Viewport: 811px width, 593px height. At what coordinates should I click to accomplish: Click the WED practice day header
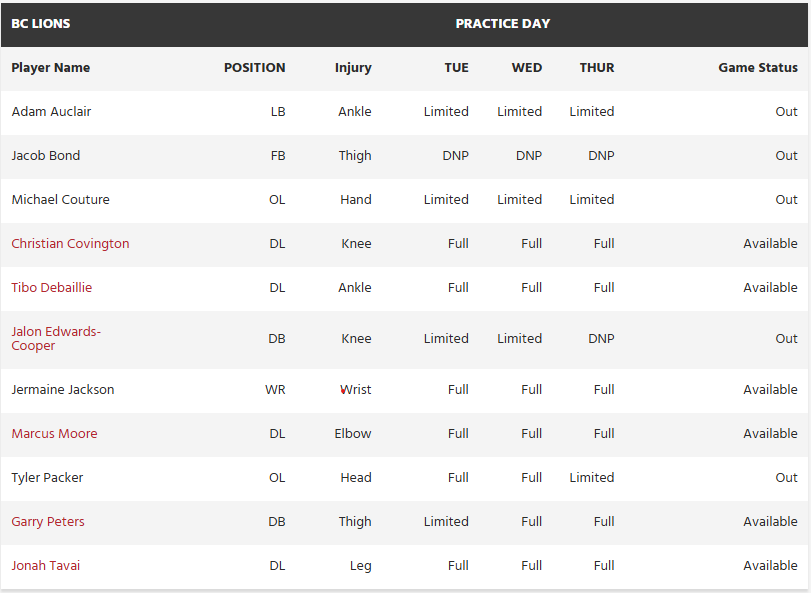coord(526,68)
